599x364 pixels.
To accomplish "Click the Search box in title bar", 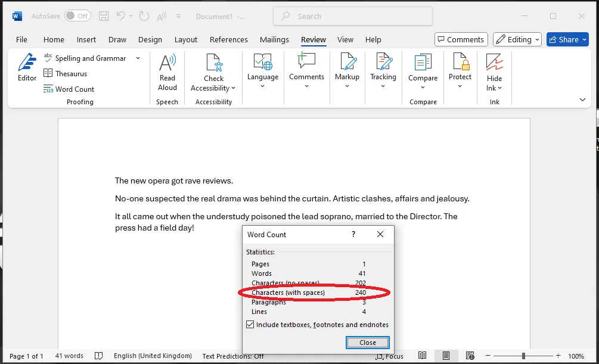I will click(x=353, y=16).
